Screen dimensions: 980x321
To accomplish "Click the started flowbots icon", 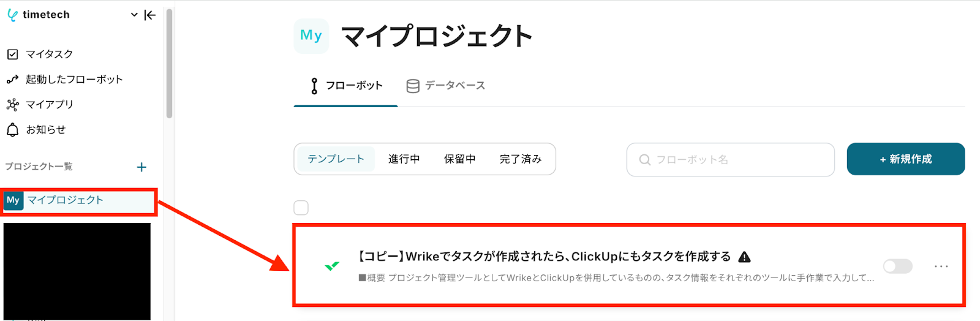I will coord(12,80).
